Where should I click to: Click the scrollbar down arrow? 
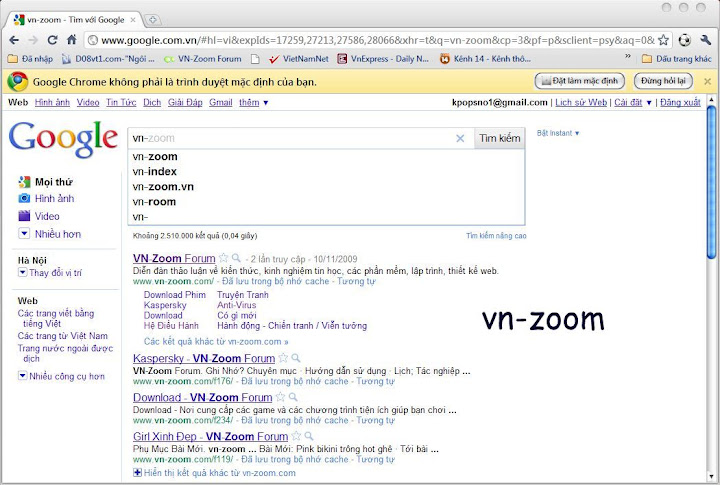click(711, 477)
